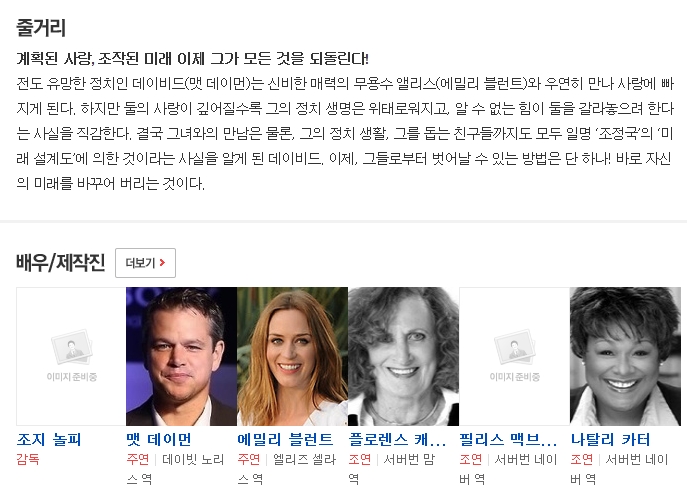Screen dimensions: 687x488
Task: Open director 조지 놀피's placeholder image
Action: click(71, 356)
